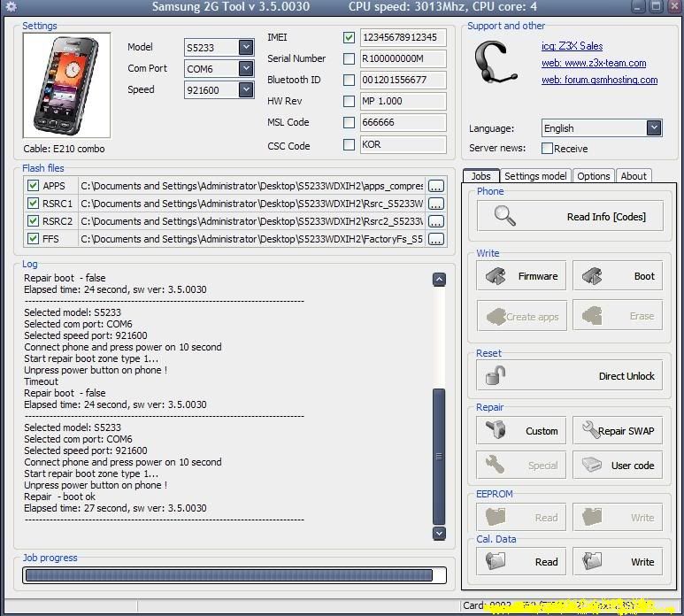The height and width of the screenshot is (616, 684).
Task: Click the headset support icon
Action: click(496, 62)
